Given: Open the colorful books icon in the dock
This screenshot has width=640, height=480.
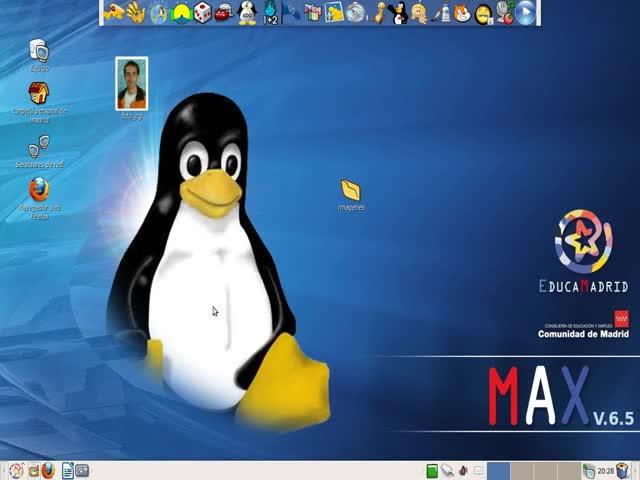Looking at the screenshot, I should coord(313,13).
